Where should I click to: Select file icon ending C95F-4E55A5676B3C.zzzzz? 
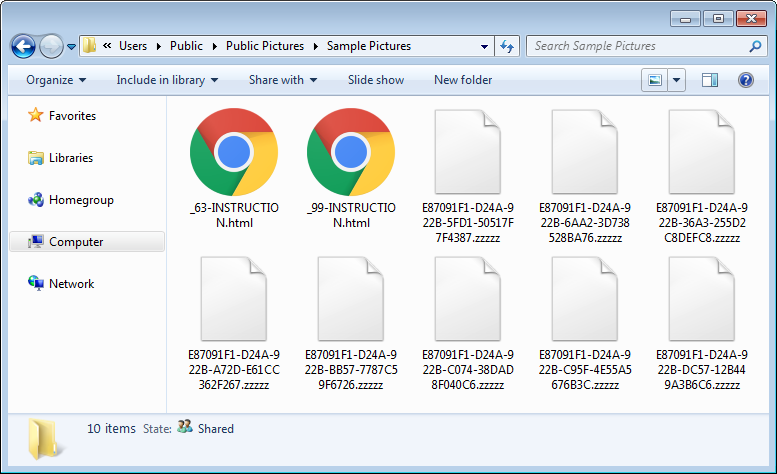click(x=585, y=299)
